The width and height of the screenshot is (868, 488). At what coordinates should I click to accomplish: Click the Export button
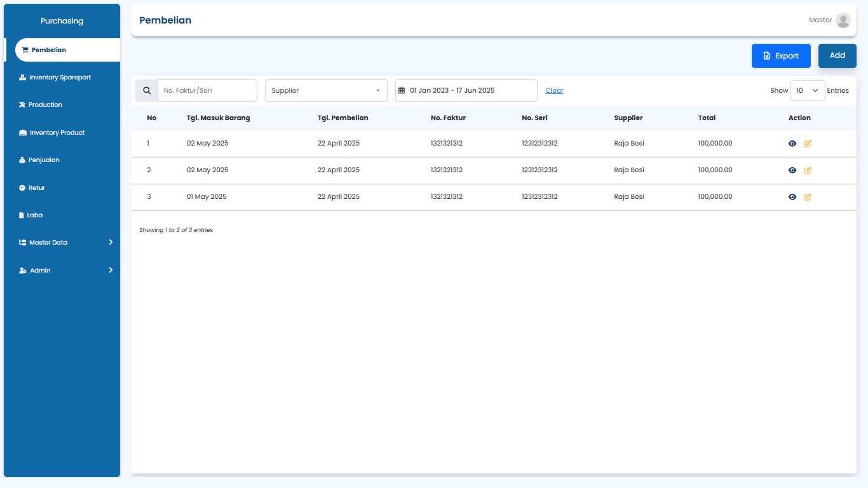point(781,56)
